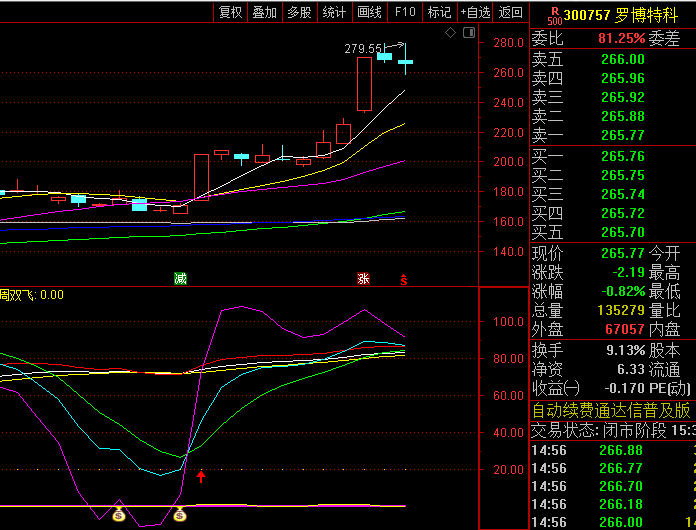Image resolution: width=696 pixels, height=530 pixels.
Task: Select the 画线 drawing tool
Action: click(370, 12)
